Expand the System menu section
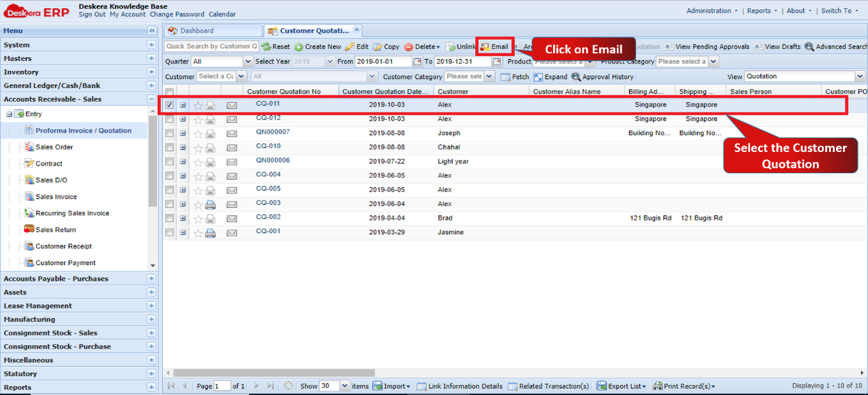The image size is (868, 395). (151, 45)
